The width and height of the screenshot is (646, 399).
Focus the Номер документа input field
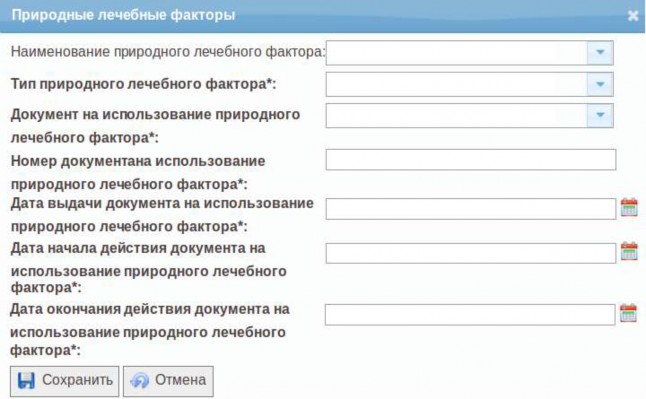coord(471,160)
